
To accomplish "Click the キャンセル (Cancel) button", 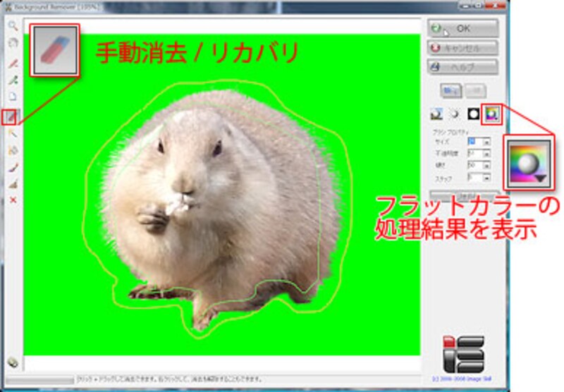I will [x=462, y=48].
